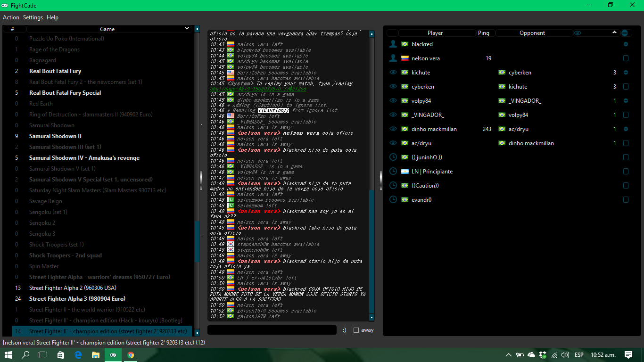This screenshot has width=644, height=362.
Task: Click the spectate eye icon beside ac/dryu
Action: pyautogui.click(x=393, y=143)
